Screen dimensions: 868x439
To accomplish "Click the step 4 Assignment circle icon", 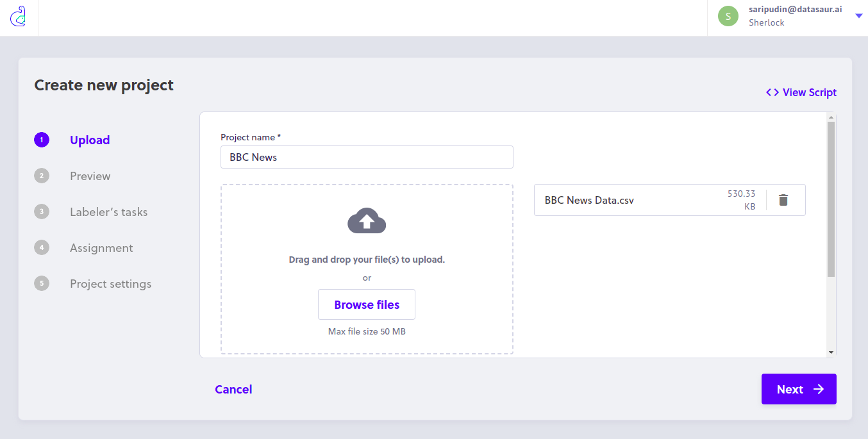I will (x=41, y=247).
